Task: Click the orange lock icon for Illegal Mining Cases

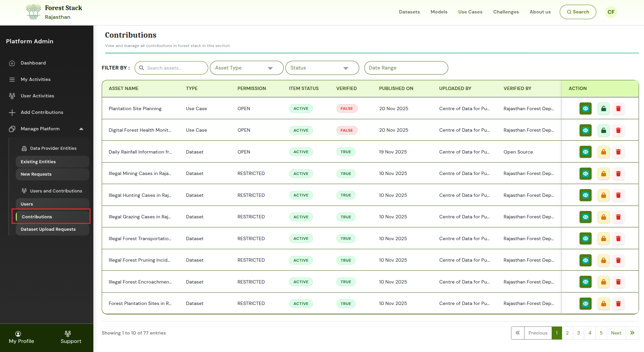Action: click(x=603, y=174)
